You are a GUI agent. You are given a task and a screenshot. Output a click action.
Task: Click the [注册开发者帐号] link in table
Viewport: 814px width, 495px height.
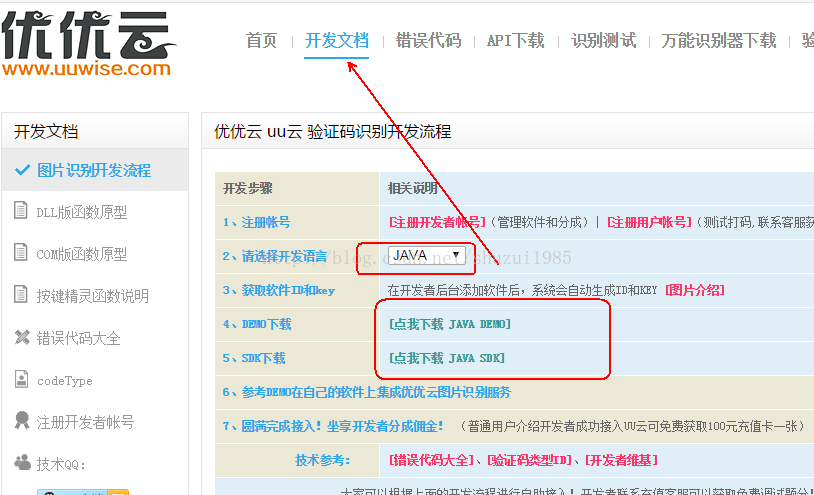437,223
